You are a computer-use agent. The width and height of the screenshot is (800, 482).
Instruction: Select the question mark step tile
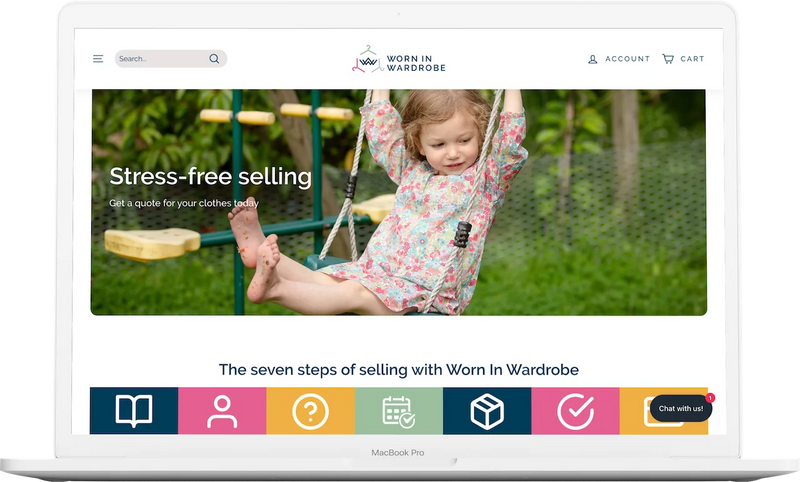tap(310, 411)
